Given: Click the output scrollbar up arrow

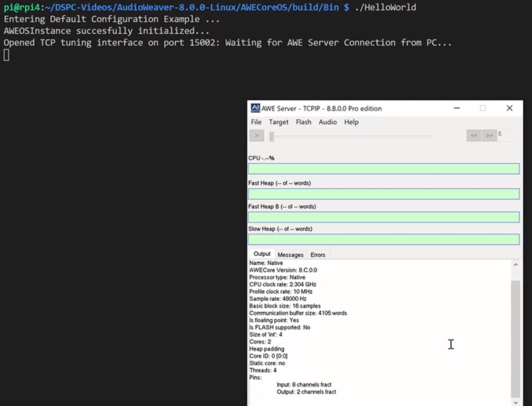Looking at the screenshot, I should click(516, 265).
